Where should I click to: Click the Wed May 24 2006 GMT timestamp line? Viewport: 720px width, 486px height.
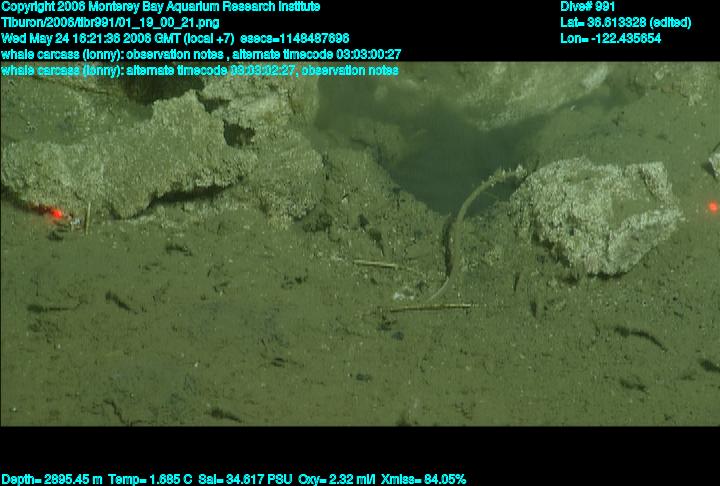click(175, 38)
